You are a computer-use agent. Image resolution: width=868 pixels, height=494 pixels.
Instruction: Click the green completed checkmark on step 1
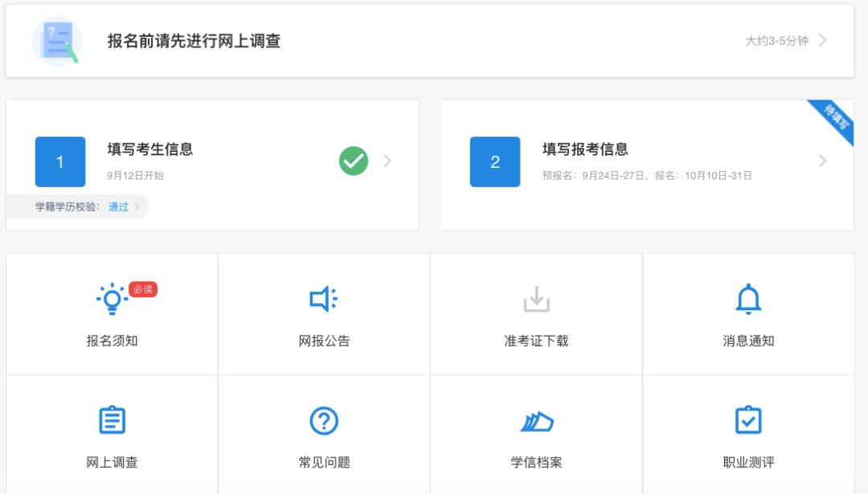[354, 161]
